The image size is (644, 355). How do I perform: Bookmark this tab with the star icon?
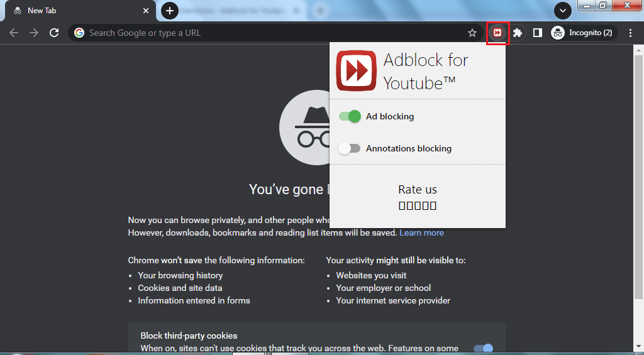click(472, 33)
